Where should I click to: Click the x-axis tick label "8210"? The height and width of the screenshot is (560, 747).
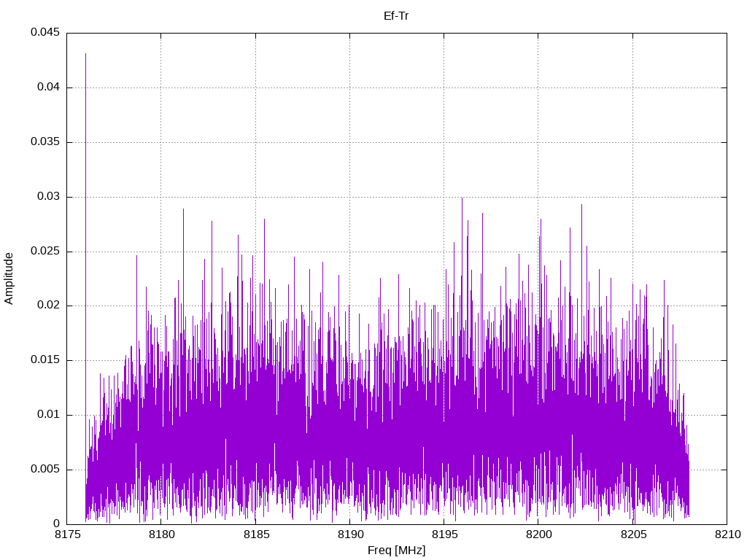[x=727, y=534]
